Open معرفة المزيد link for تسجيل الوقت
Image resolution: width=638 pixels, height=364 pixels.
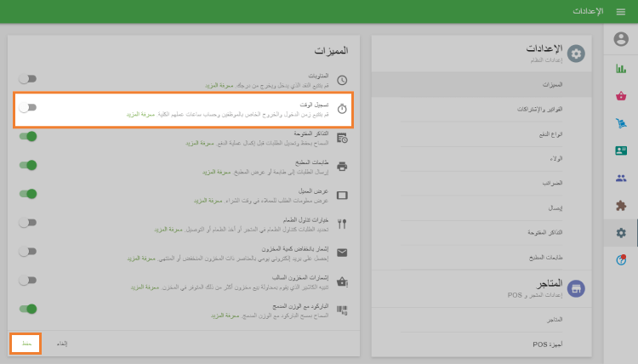pyautogui.click(x=140, y=114)
